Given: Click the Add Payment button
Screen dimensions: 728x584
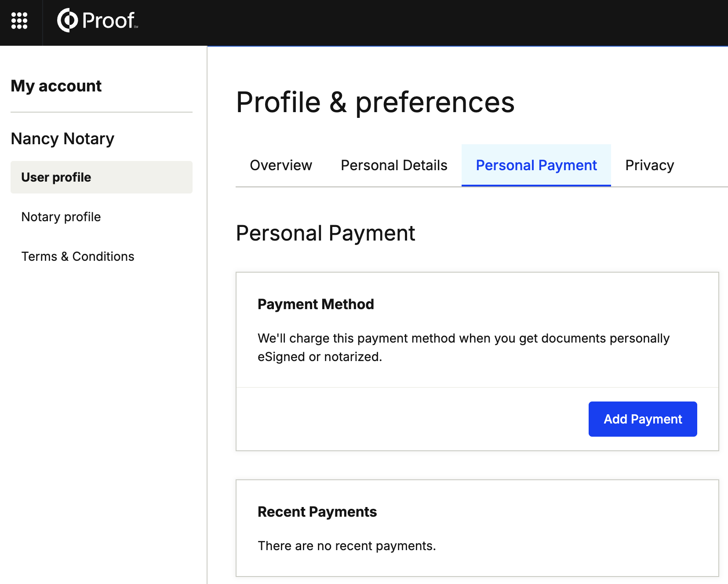Looking at the screenshot, I should coord(643,419).
